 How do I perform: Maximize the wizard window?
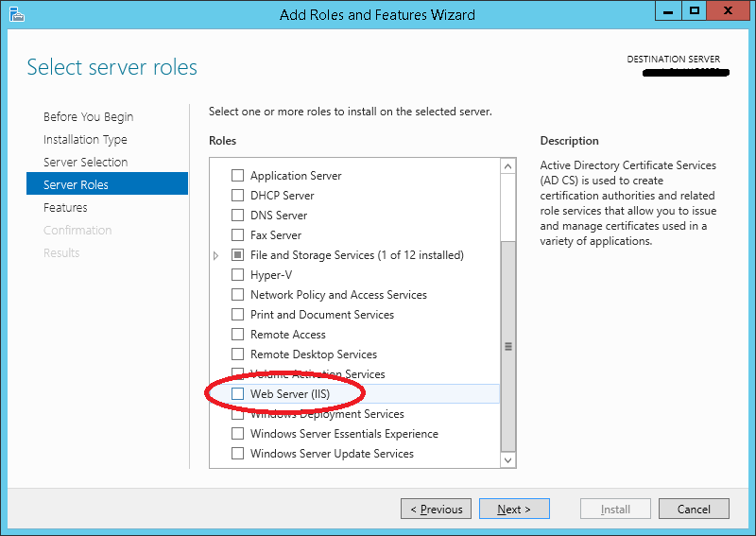coord(695,11)
